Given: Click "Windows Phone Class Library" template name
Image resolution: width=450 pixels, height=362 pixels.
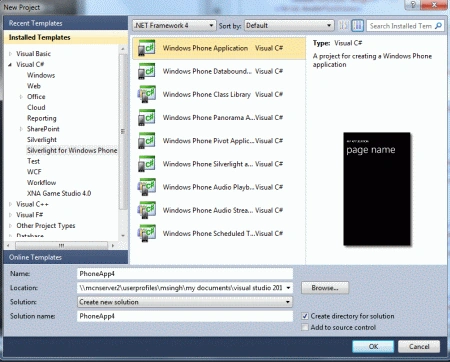Looking at the screenshot, I should 207,94.
